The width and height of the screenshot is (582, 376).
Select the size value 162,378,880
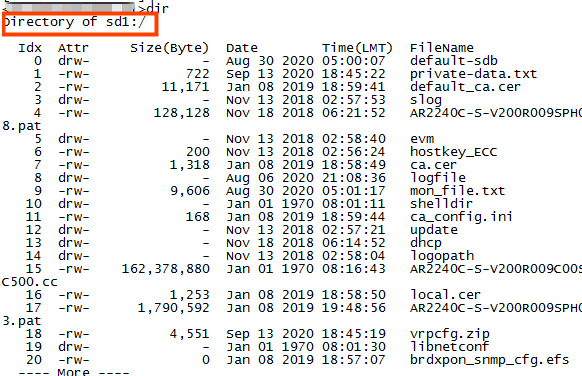166,269
